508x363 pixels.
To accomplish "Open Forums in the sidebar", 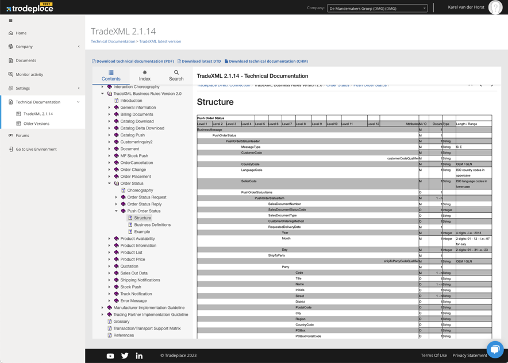I will (x=22, y=135).
